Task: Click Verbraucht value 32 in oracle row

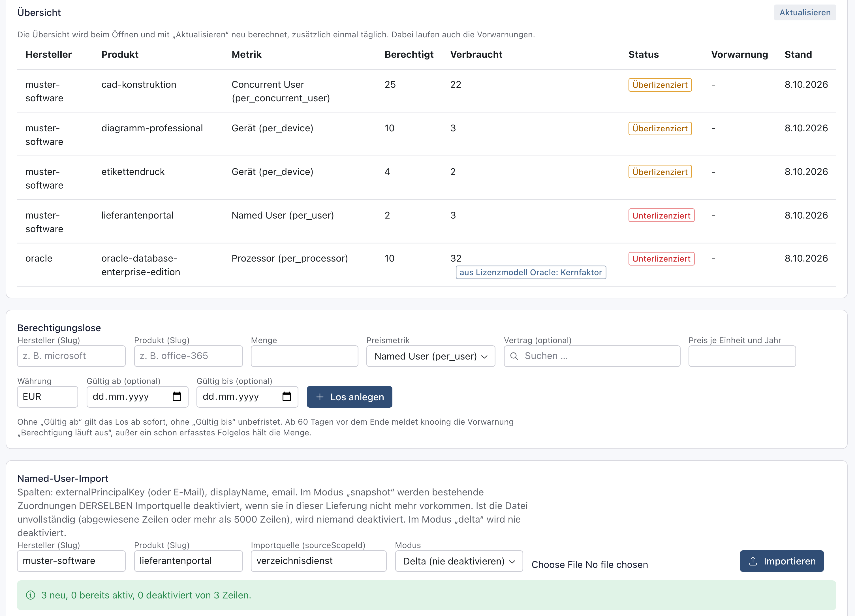Action: pos(456,258)
